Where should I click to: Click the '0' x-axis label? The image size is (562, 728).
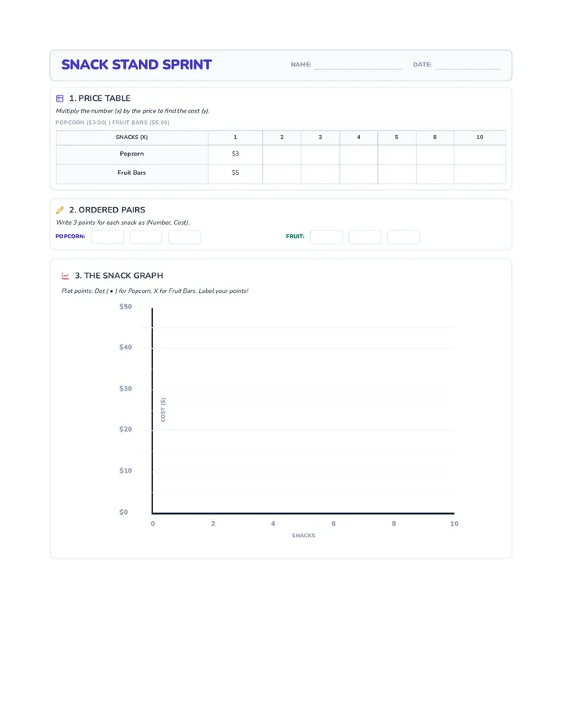click(153, 523)
